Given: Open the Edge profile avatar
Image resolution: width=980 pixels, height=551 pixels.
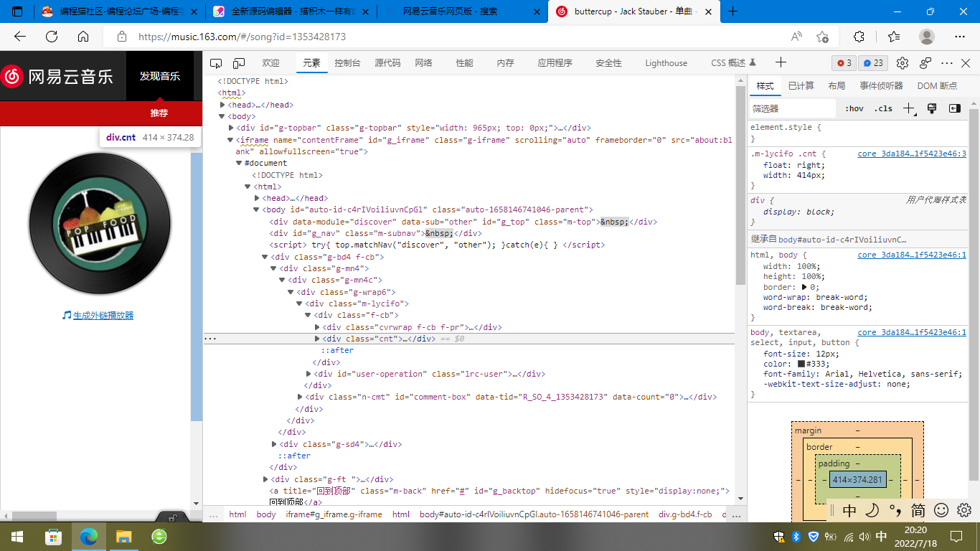Looking at the screenshot, I should click(927, 37).
